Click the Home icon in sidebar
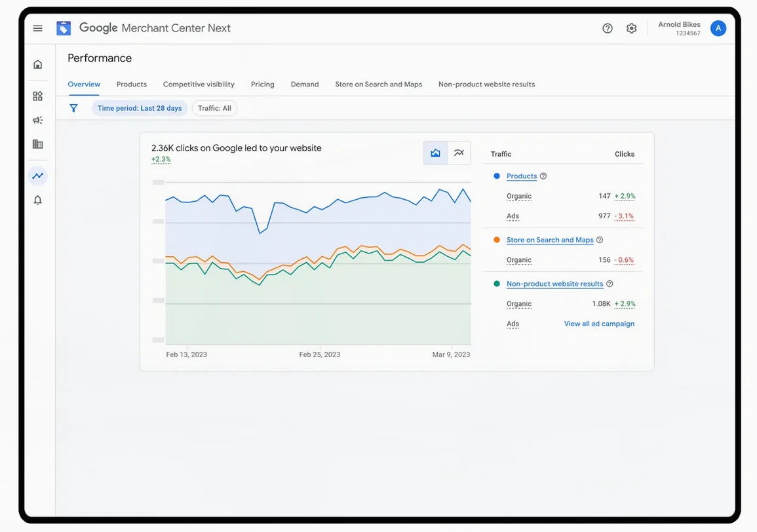Screen dimensions: 757x532 click(x=37, y=64)
